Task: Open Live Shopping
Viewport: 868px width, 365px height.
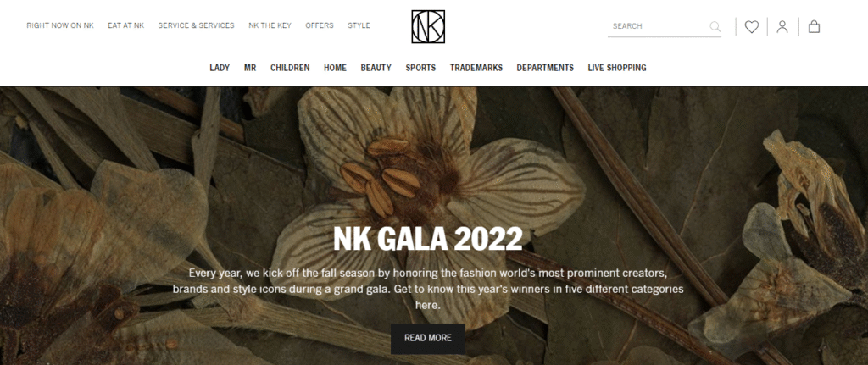Action: (x=617, y=68)
